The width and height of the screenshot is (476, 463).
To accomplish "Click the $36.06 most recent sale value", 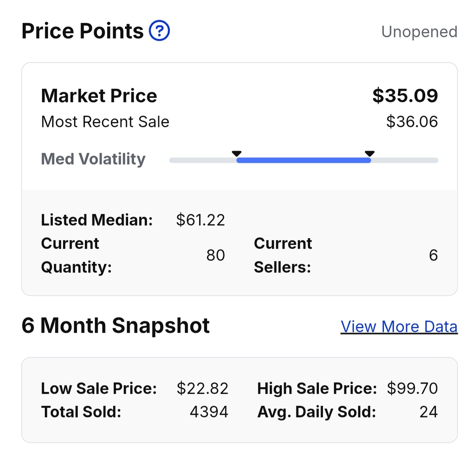I will coord(412,122).
